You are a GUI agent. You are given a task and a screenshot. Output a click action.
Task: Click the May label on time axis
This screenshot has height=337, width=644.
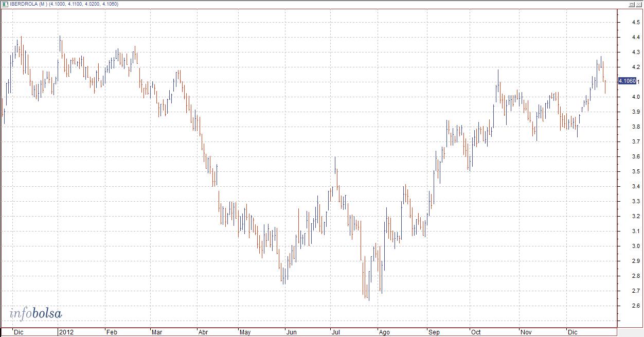246,332
